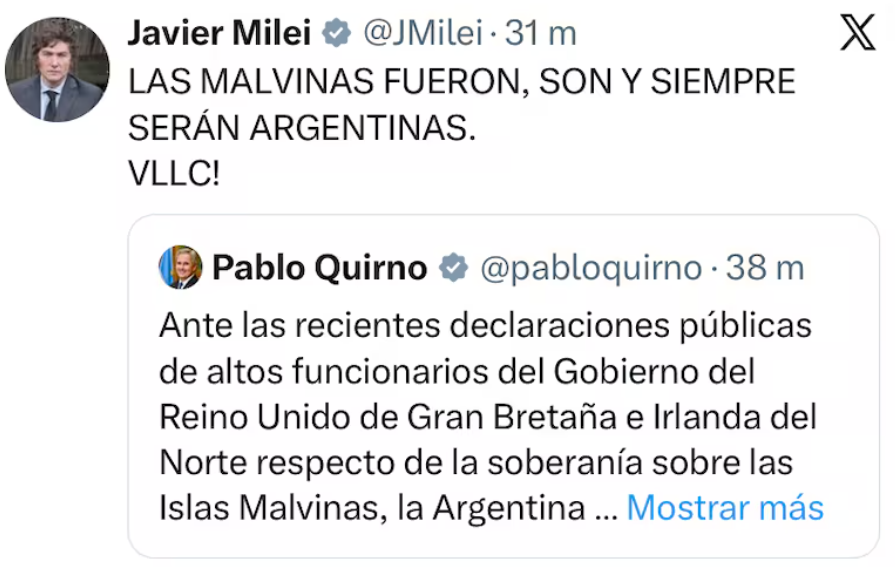Select the Pablo Quirno display name
This screenshot has height=567, width=895.
point(320,267)
